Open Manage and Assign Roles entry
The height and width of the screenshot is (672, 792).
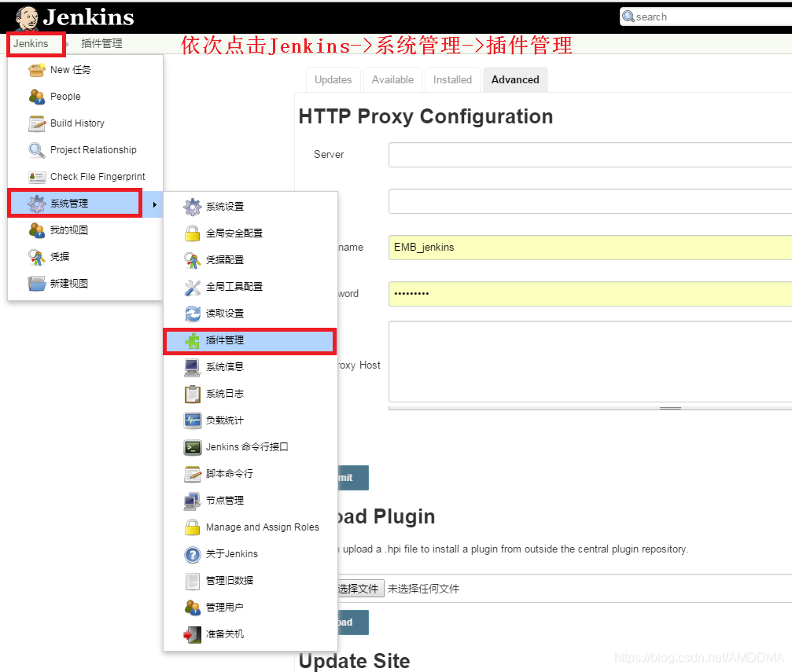click(x=250, y=527)
